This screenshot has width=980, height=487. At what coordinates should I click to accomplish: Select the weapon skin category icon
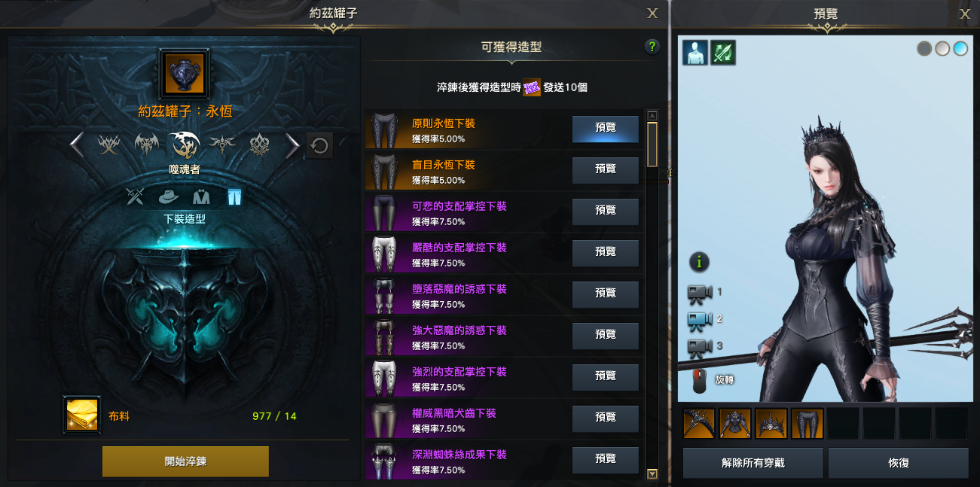click(136, 197)
